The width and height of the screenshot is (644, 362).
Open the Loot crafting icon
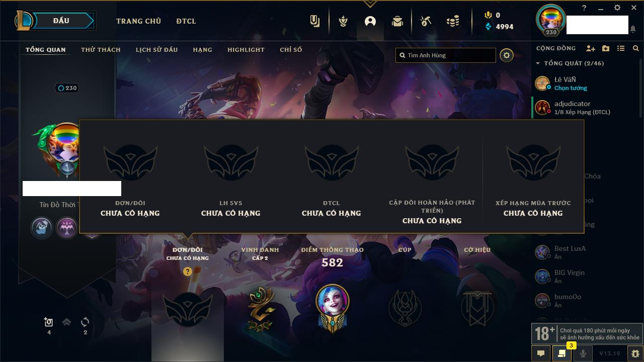click(426, 21)
